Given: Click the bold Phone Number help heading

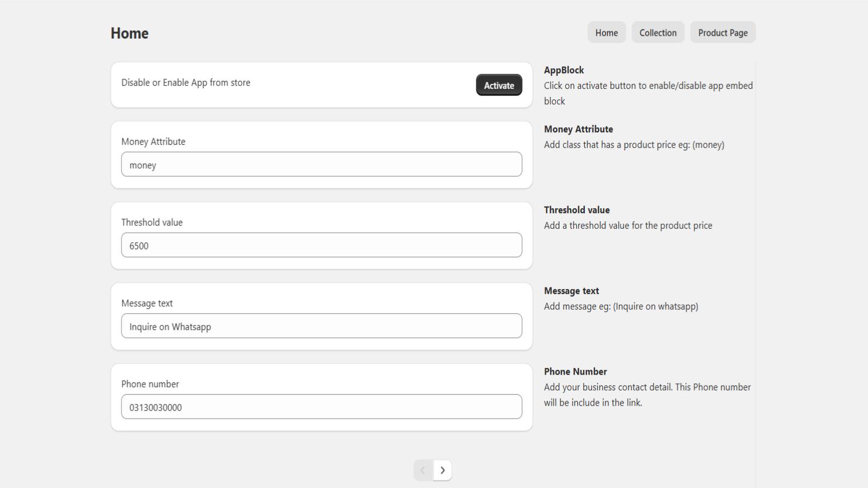Looking at the screenshot, I should click(x=575, y=371).
